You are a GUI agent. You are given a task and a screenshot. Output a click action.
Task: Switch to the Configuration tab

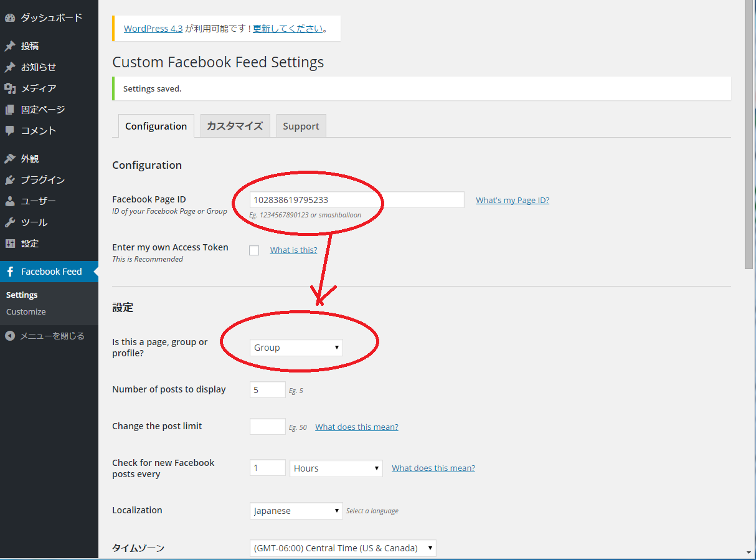click(156, 126)
